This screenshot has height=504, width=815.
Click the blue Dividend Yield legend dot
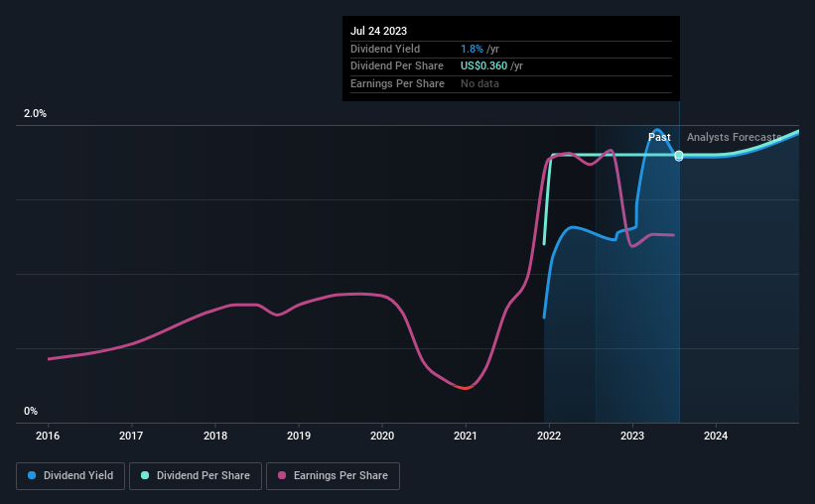click(x=32, y=476)
